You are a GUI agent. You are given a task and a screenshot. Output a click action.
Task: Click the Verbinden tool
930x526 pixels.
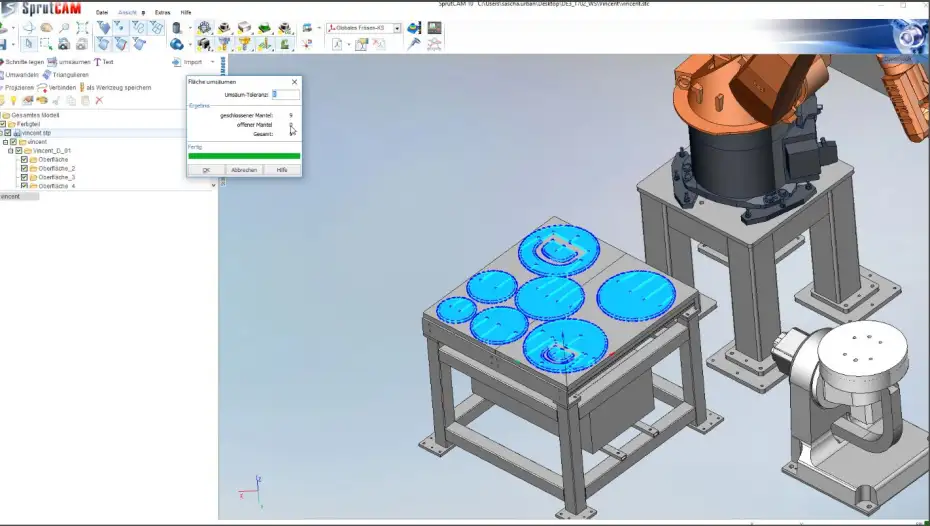56,87
